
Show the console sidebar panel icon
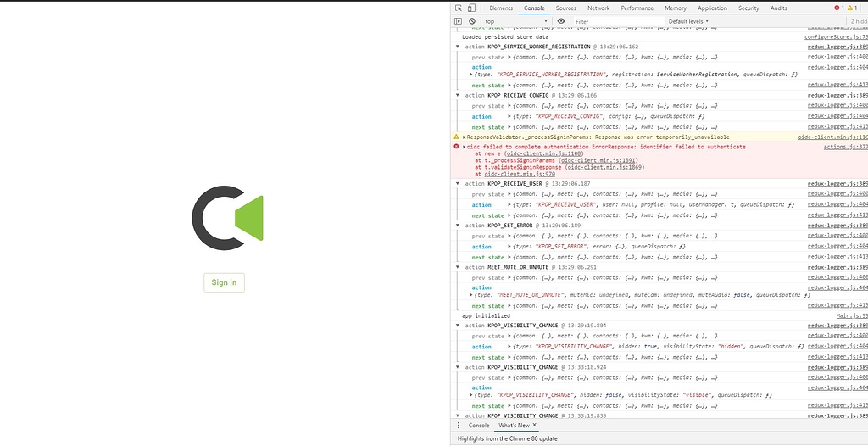(459, 21)
